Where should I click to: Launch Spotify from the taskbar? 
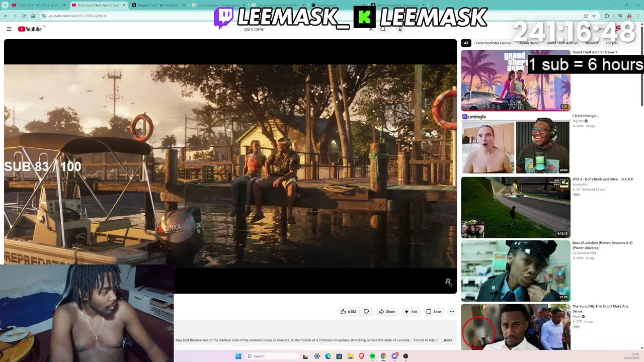(372, 356)
